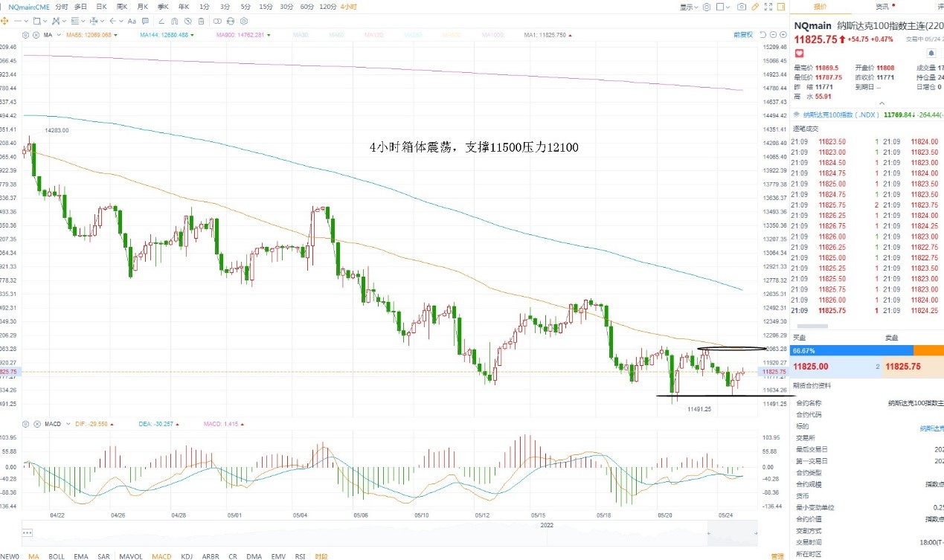Click the camera screenshot icon
The image size is (944, 560).
pyautogui.click(x=742, y=7)
